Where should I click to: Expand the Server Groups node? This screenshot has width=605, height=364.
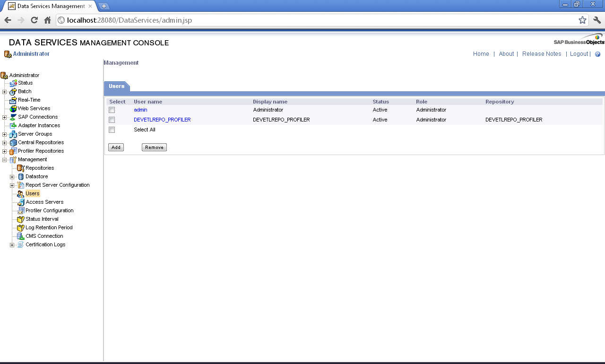coord(4,134)
